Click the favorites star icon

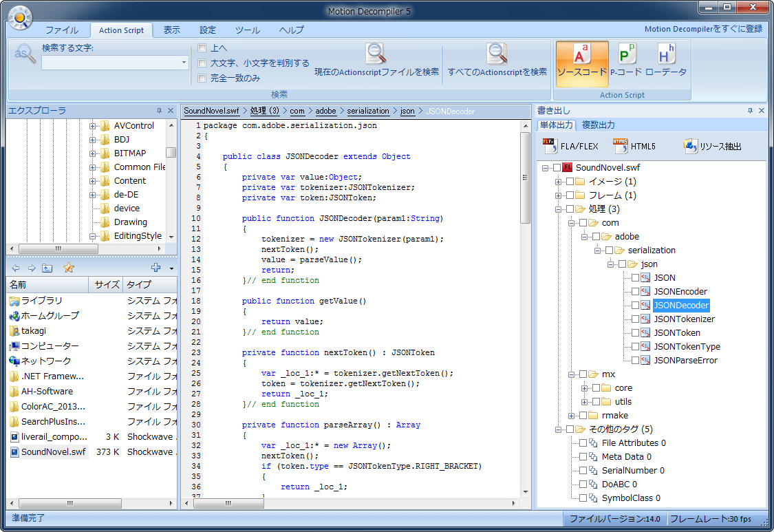[x=69, y=268]
